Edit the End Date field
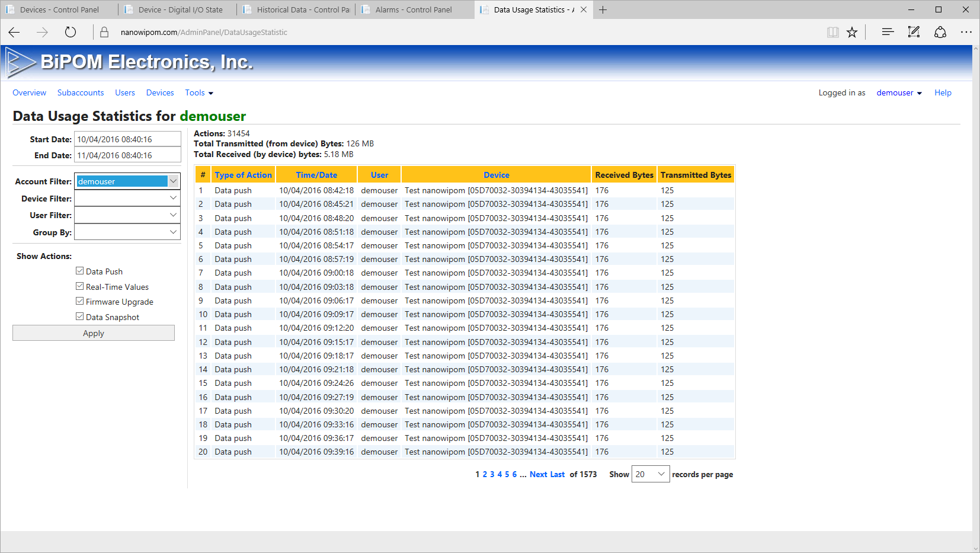The height and width of the screenshot is (553, 980). pyautogui.click(x=127, y=155)
